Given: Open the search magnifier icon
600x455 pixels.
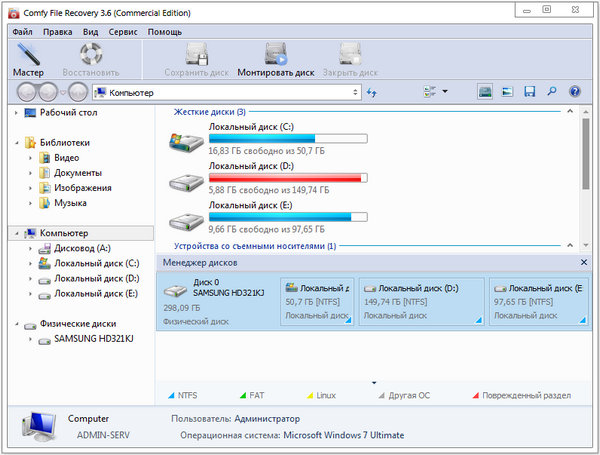Looking at the screenshot, I should [x=552, y=92].
